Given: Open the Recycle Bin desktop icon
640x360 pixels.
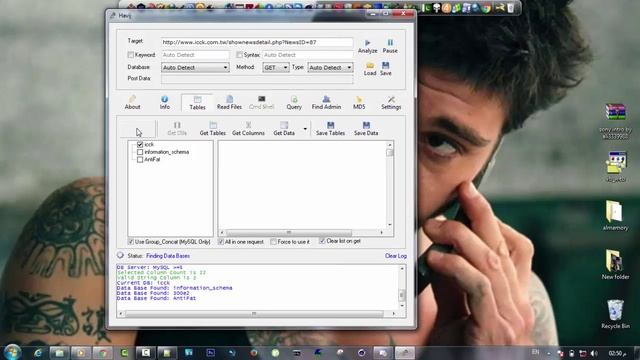Looking at the screenshot, I should tap(615, 314).
